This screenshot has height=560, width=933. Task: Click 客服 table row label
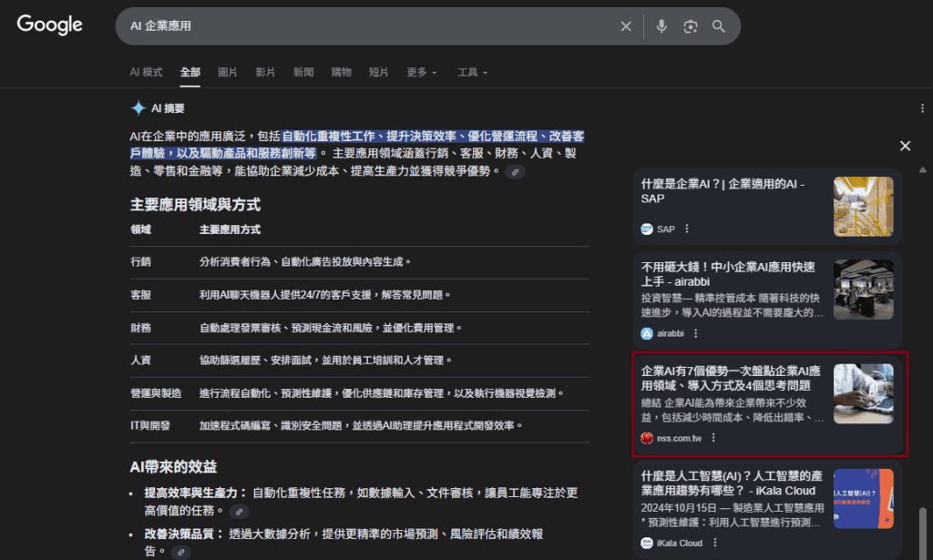(140, 295)
